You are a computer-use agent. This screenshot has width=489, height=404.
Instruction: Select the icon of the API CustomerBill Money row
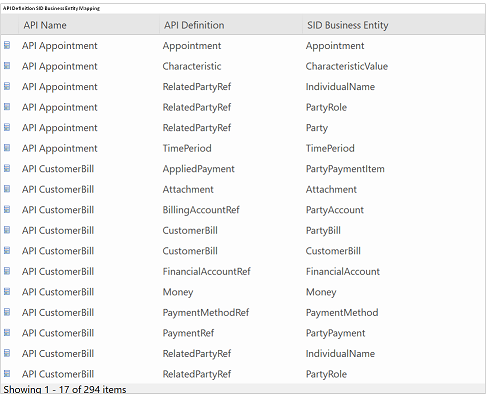(7, 291)
